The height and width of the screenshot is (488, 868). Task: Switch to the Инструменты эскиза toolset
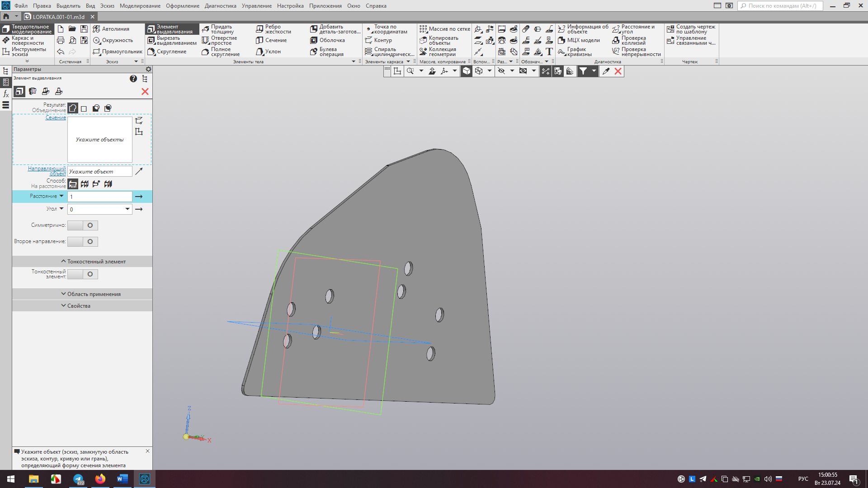pyautogui.click(x=27, y=52)
